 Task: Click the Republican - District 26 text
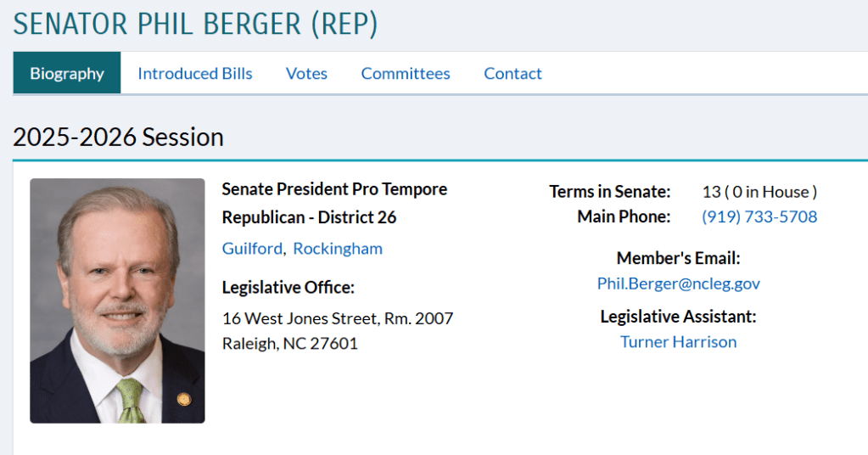pos(309,217)
